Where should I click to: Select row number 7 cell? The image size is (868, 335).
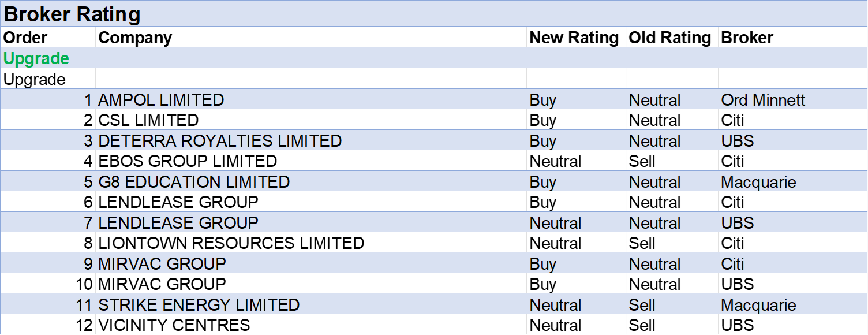(88, 223)
